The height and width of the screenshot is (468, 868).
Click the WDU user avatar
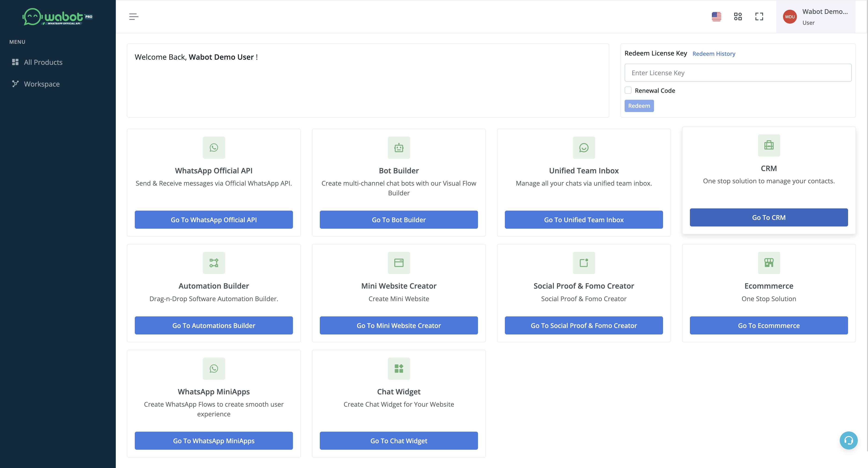790,17
